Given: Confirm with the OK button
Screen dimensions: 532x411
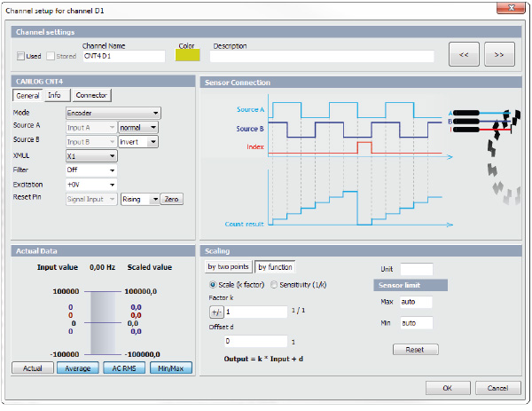Looking at the screenshot, I should [x=448, y=388].
